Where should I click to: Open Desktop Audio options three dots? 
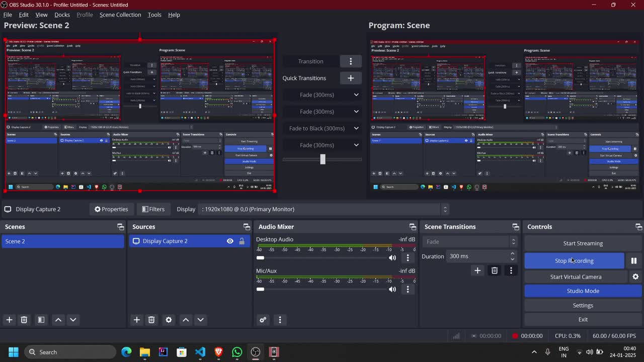[408, 257]
